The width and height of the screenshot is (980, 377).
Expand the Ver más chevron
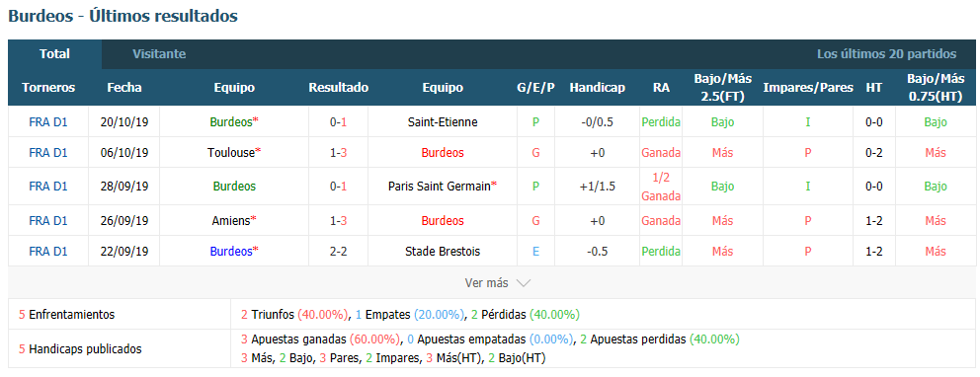point(524,283)
